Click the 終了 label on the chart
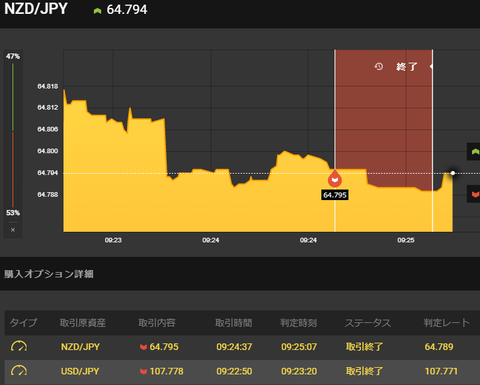Viewport: 480px width, 385px height. point(407,67)
